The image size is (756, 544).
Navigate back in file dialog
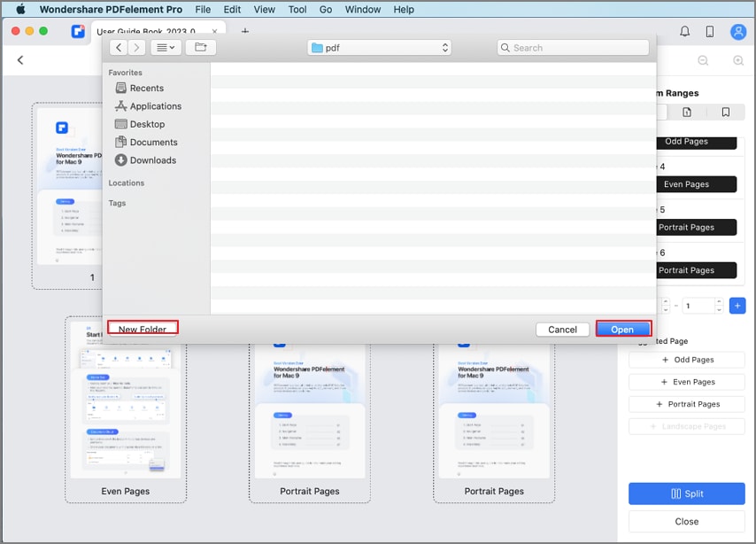point(119,47)
